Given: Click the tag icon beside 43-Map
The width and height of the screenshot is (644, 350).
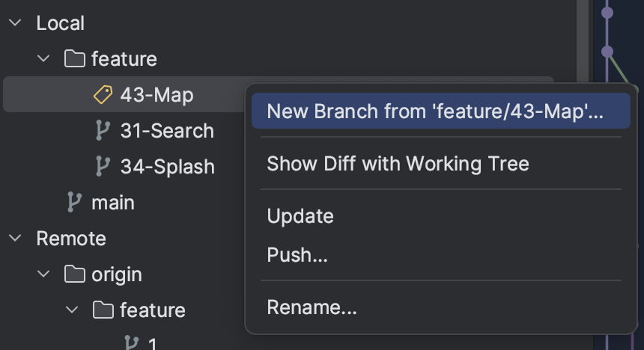Looking at the screenshot, I should click(x=103, y=95).
